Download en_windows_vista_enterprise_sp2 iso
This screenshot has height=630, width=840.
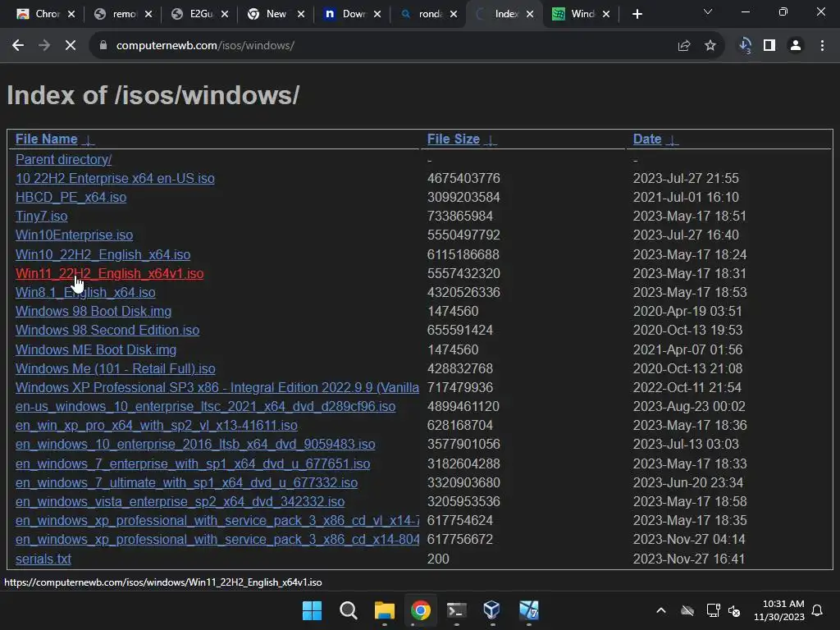[x=180, y=501]
